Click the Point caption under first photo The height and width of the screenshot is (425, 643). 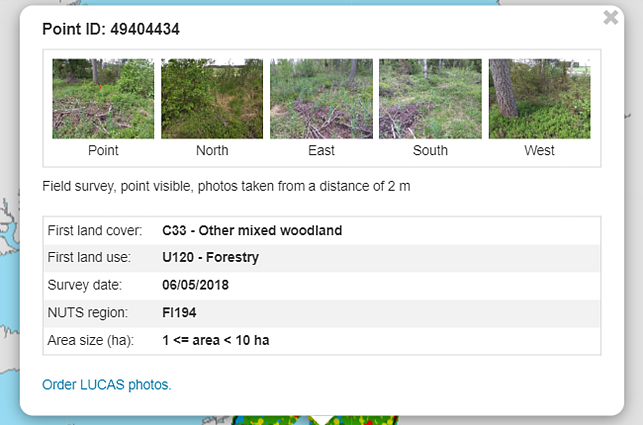pyautogui.click(x=103, y=151)
